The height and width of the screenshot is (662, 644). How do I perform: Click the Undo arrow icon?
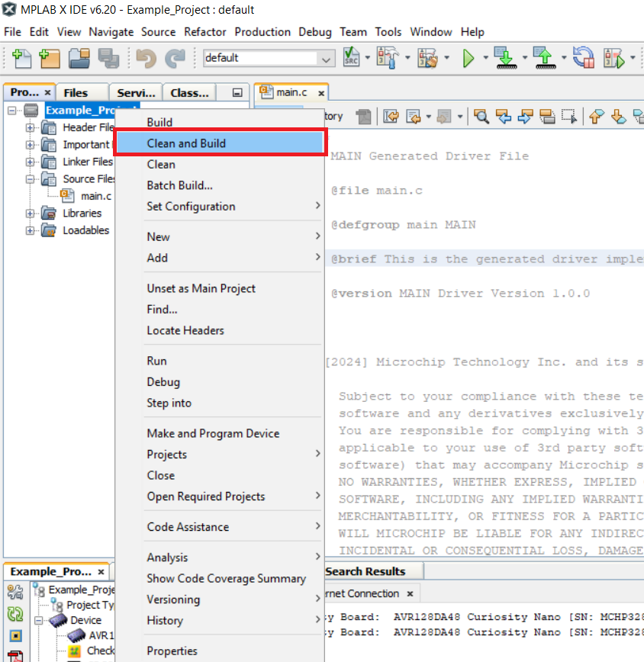click(146, 58)
